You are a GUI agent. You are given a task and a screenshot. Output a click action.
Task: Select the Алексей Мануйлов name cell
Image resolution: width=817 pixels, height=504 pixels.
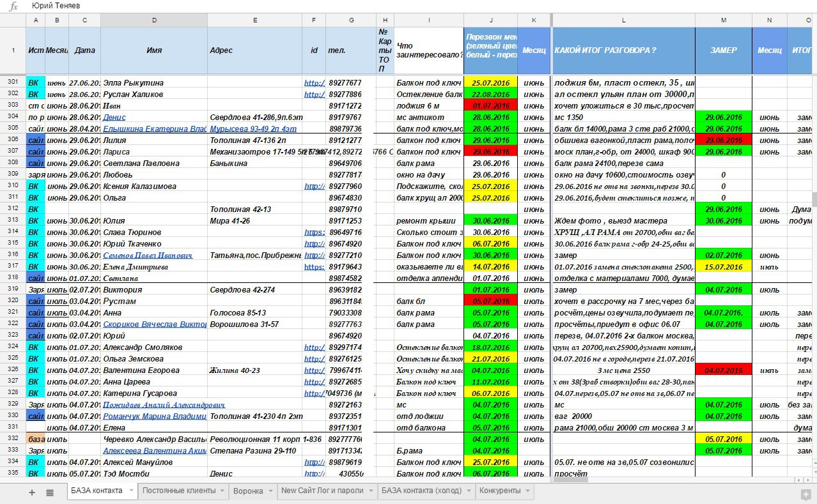[x=154, y=462]
